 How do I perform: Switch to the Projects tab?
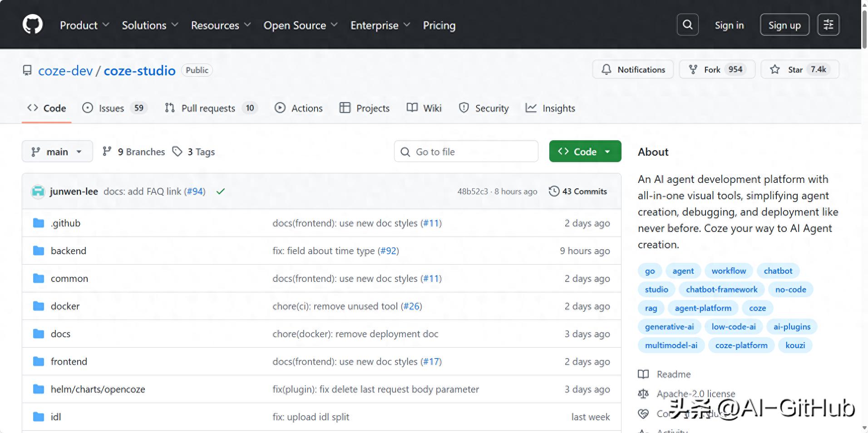[x=365, y=108]
